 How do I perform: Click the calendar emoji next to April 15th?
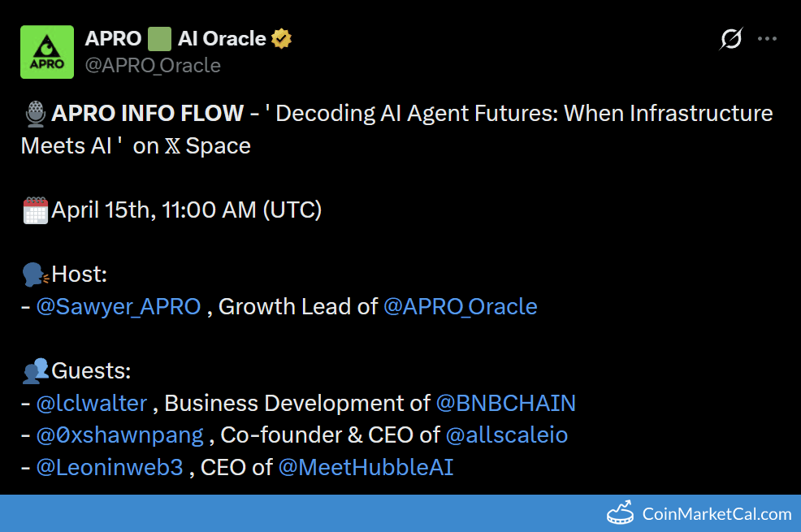coord(36,210)
